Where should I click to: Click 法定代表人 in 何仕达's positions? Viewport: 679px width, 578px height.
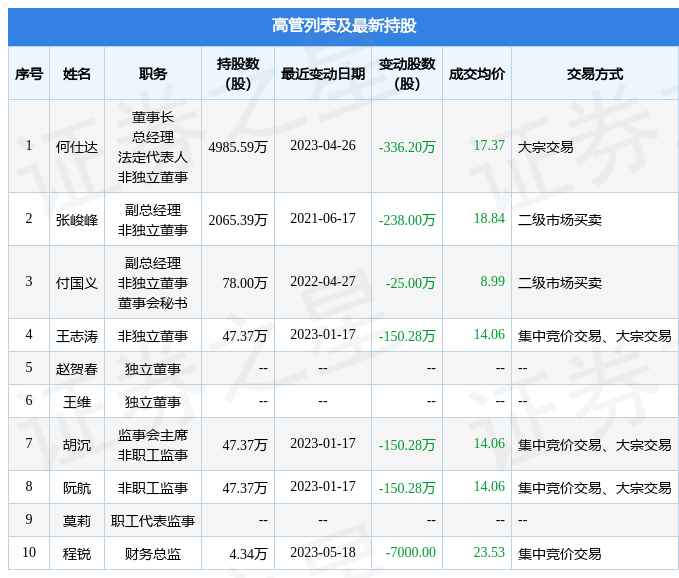pyautogui.click(x=153, y=157)
